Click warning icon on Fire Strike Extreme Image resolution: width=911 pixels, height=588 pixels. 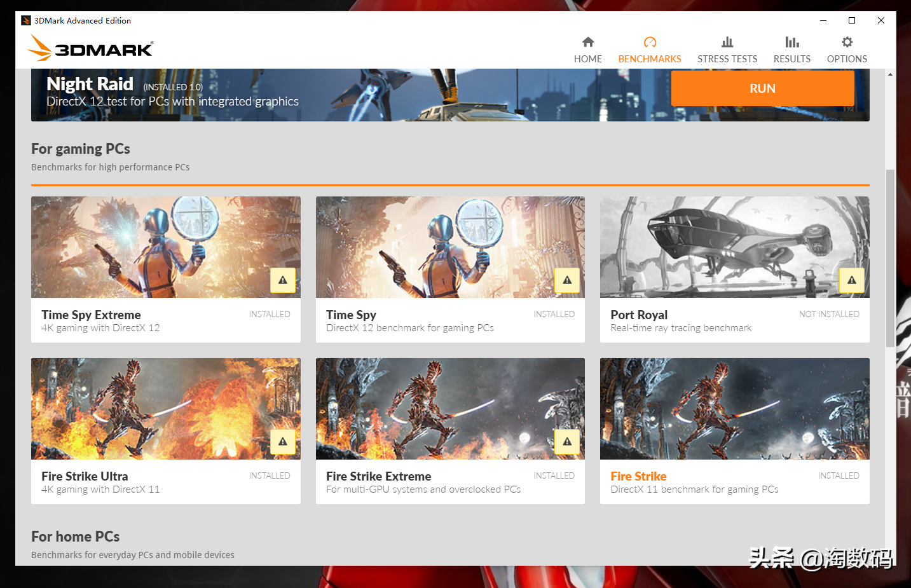tap(567, 442)
